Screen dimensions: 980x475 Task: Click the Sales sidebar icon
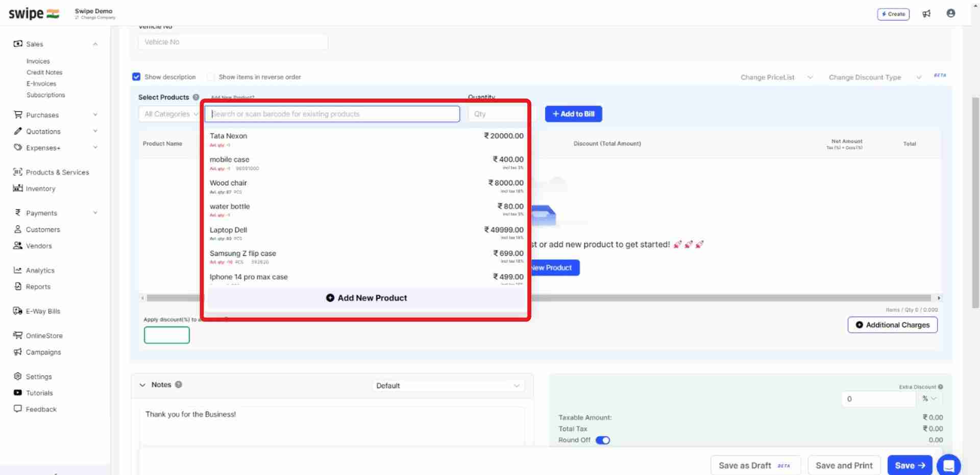(18, 44)
